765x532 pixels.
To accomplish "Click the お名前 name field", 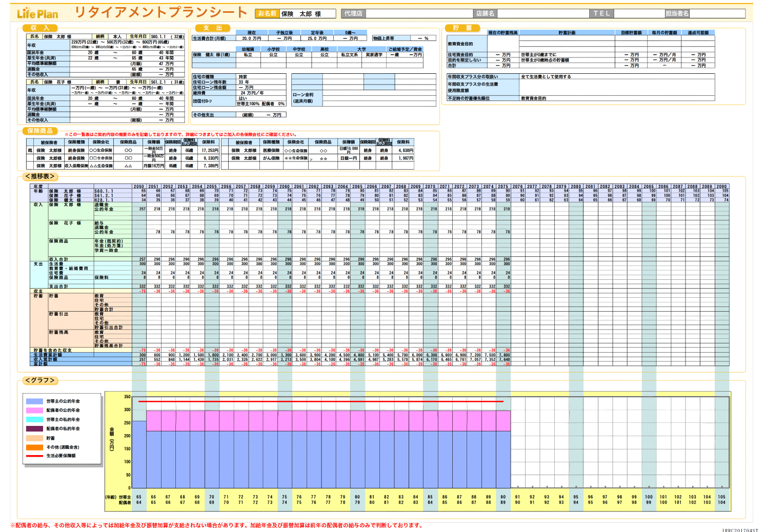I will pyautogui.click(x=307, y=14).
